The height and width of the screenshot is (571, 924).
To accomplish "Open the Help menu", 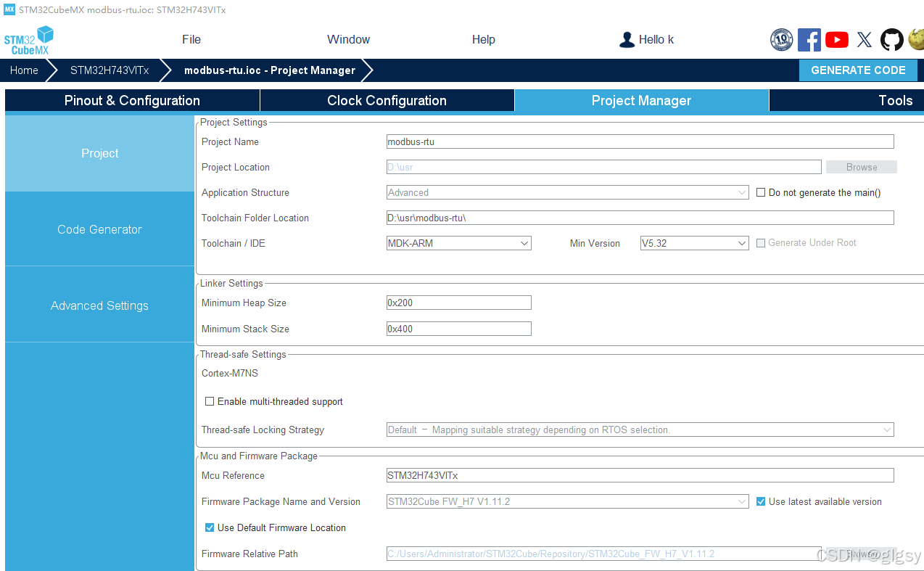I will [x=483, y=39].
